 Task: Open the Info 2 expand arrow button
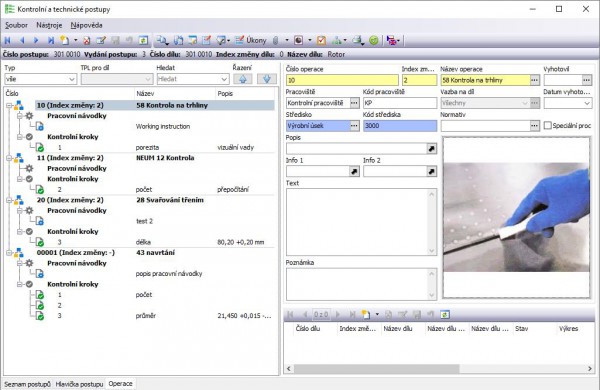click(432, 171)
